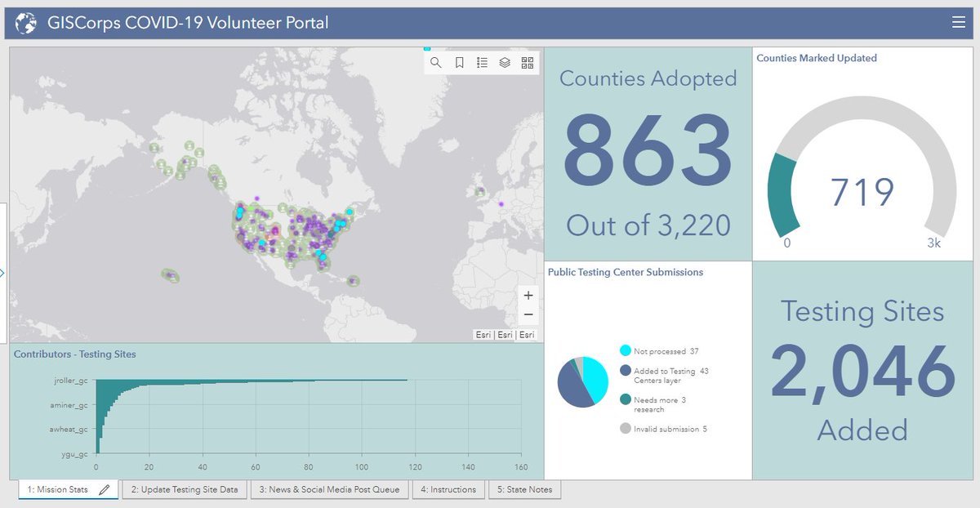Click the GISCorps globe logo
Viewport: 980px width, 508px height.
[26, 24]
